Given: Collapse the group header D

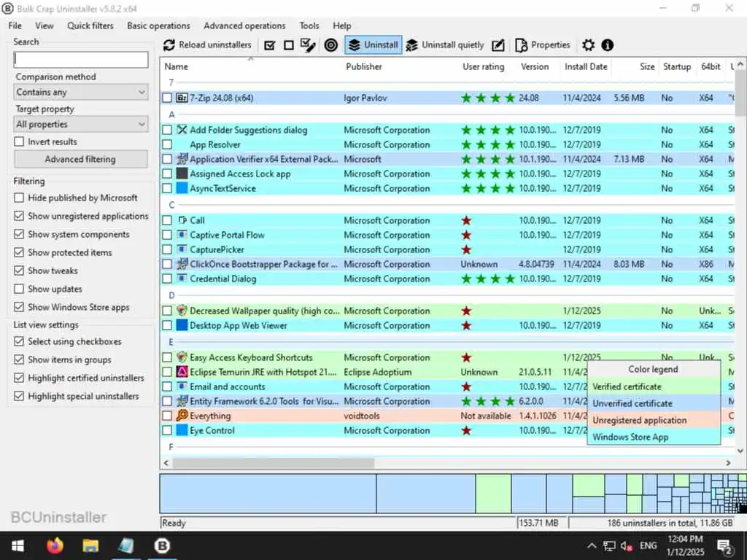Looking at the screenshot, I should click(172, 296).
